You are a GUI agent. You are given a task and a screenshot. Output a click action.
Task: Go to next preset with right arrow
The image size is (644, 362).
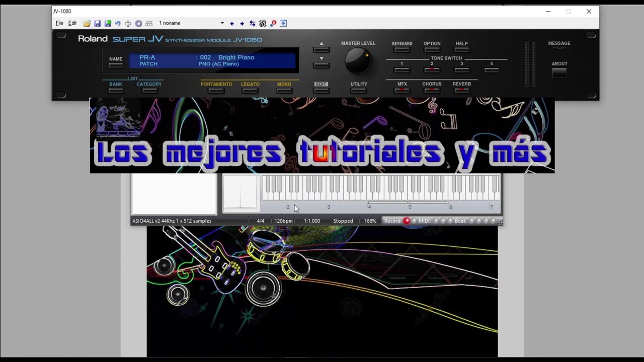click(242, 24)
